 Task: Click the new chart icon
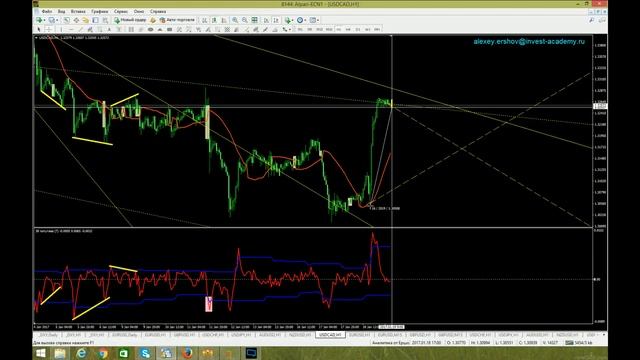[39, 20]
